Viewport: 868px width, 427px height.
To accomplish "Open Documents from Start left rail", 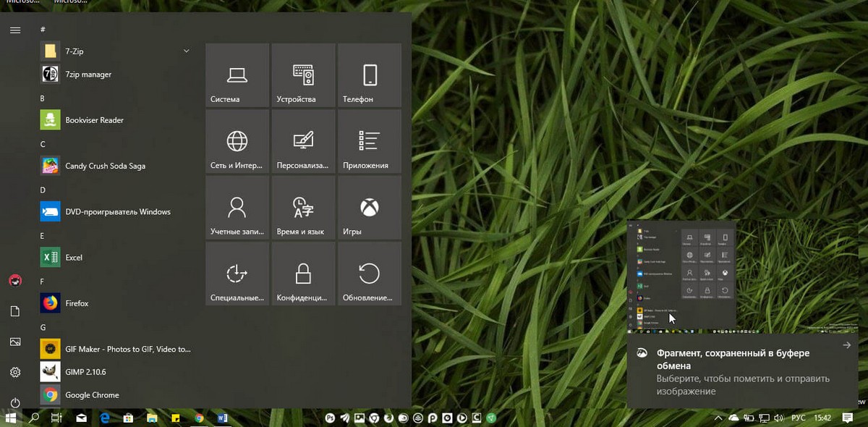I will 14,311.
